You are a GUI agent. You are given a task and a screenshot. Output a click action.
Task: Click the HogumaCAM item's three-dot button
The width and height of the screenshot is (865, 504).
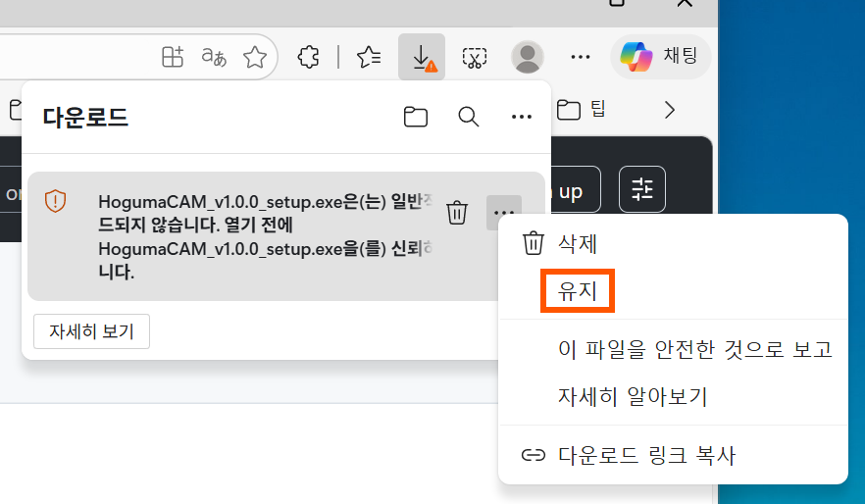(504, 213)
